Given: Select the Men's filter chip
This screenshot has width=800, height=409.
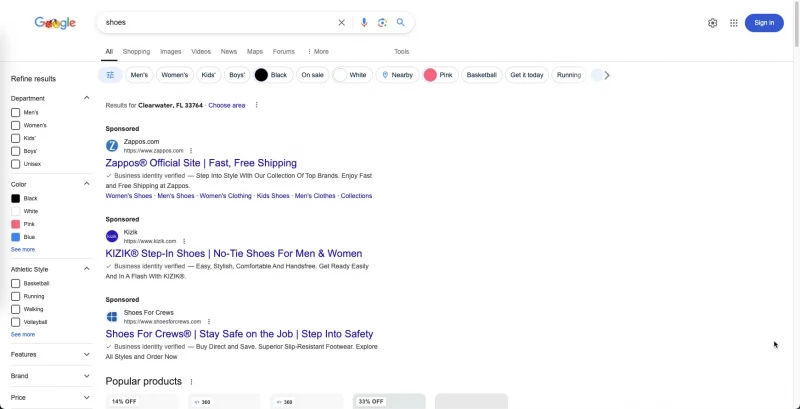Looking at the screenshot, I should point(139,75).
